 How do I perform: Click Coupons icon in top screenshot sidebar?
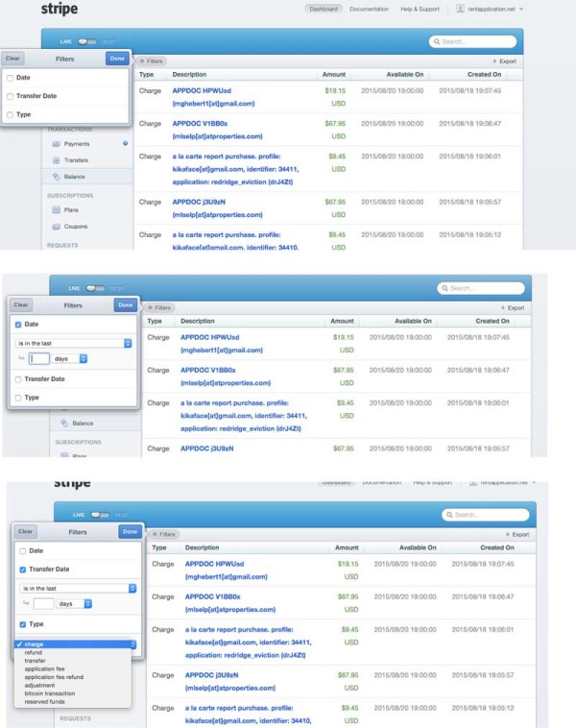coord(57,227)
